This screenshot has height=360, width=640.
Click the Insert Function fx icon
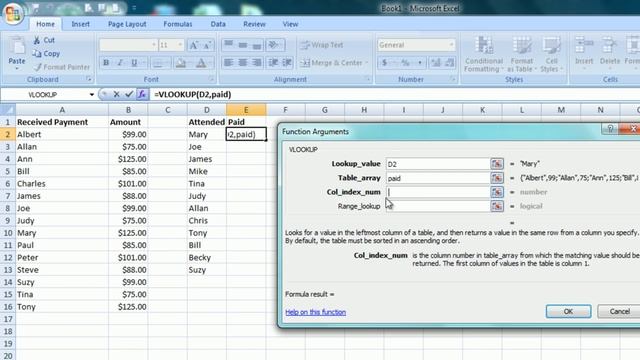click(142, 94)
